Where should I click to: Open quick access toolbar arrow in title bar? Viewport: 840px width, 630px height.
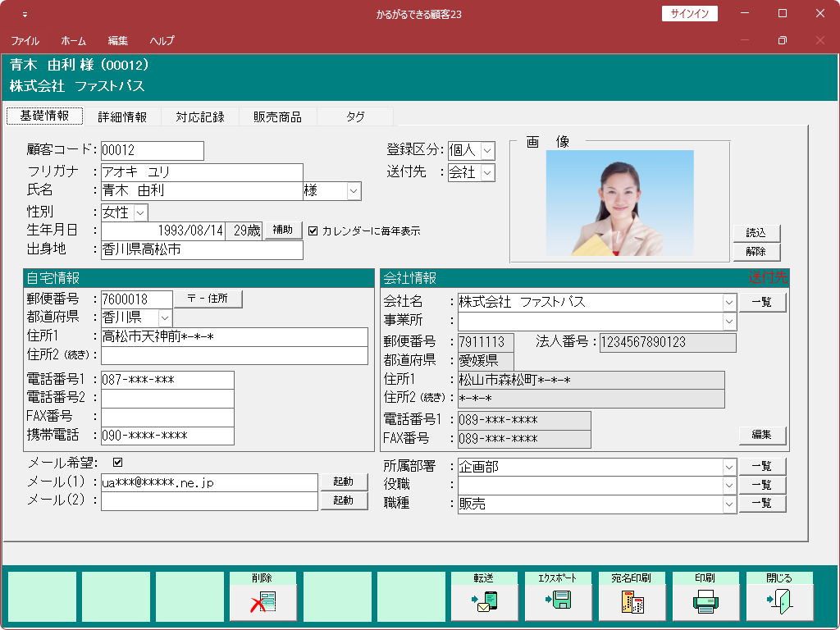tap(25, 14)
